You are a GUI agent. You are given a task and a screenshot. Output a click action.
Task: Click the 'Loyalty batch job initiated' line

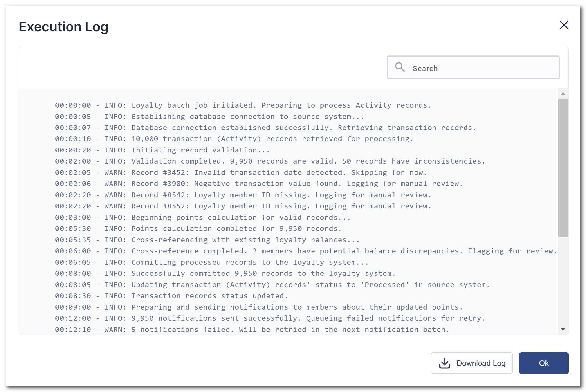point(243,105)
